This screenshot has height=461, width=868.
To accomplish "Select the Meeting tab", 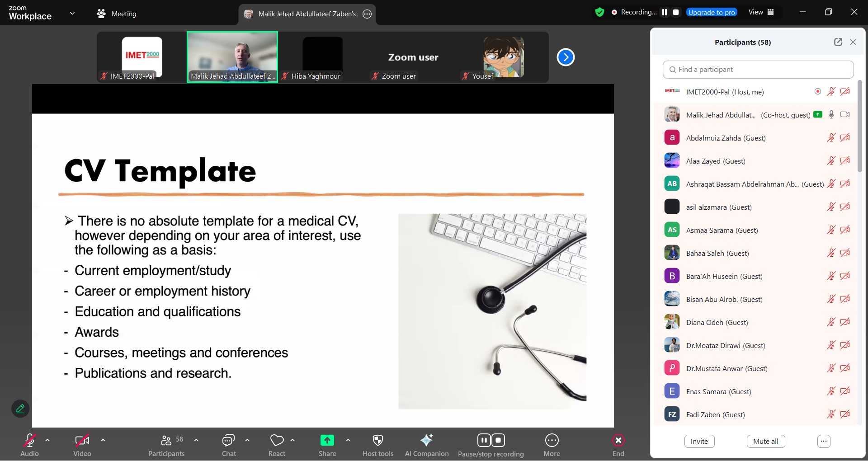I will coord(117,14).
